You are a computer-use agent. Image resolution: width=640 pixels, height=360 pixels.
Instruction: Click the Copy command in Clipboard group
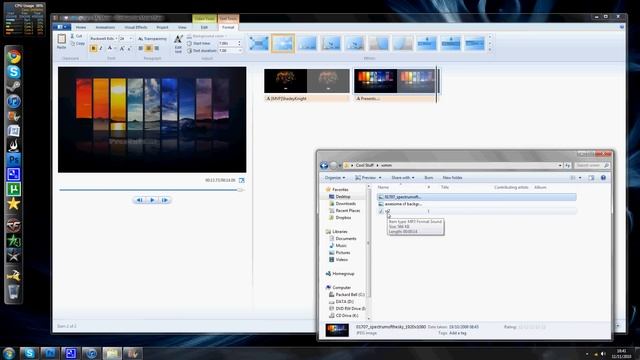(x=78, y=43)
